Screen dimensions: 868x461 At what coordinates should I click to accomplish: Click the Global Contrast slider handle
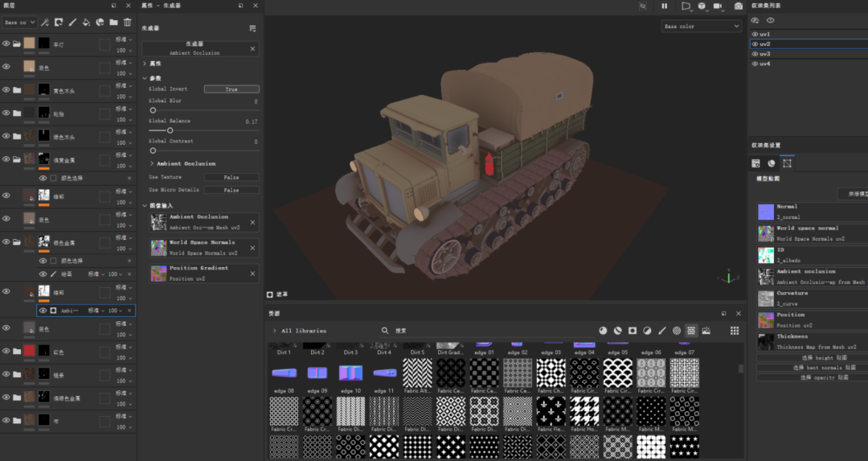(153, 150)
